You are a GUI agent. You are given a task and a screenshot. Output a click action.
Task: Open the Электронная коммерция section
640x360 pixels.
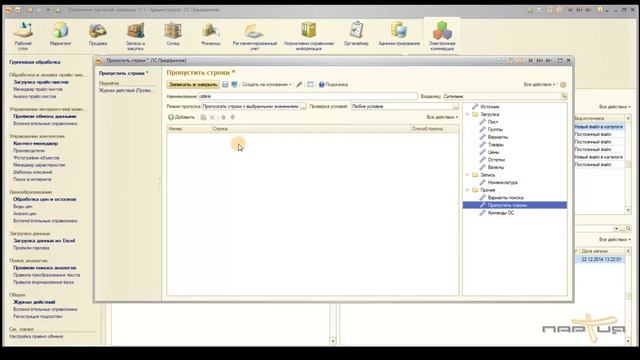coord(442,36)
